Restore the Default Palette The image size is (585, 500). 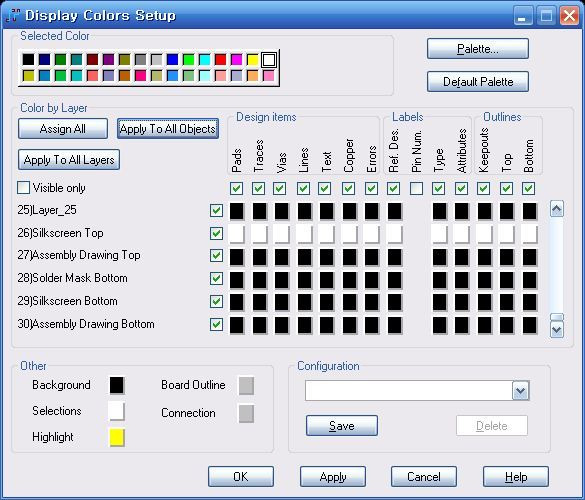tap(478, 81)
